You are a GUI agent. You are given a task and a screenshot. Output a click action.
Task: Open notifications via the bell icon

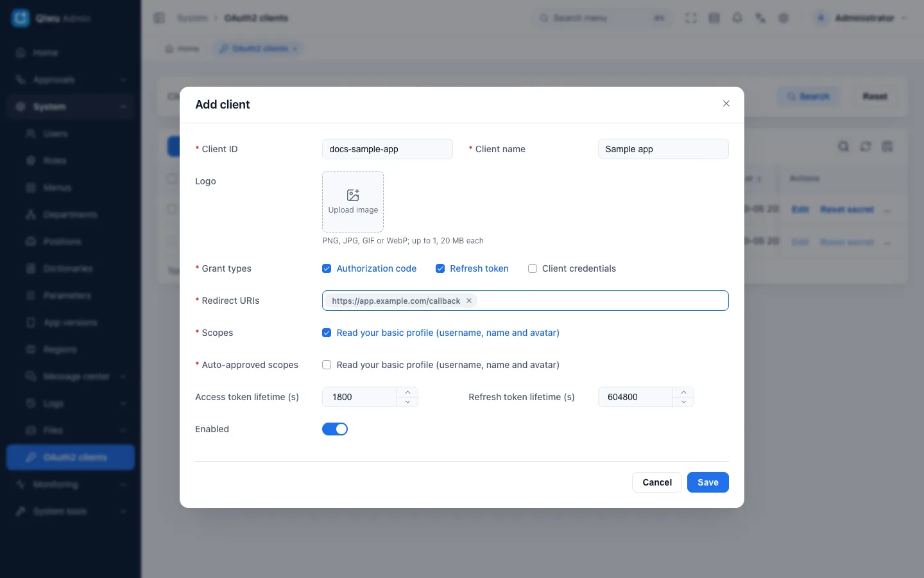(x=737, y=18)
